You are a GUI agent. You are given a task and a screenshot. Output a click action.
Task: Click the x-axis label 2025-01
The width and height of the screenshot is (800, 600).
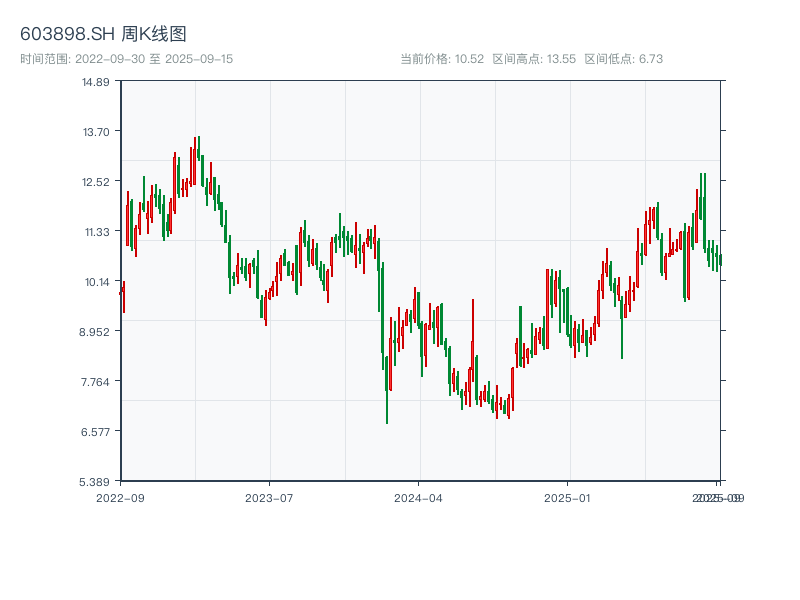tap(567, 498)
